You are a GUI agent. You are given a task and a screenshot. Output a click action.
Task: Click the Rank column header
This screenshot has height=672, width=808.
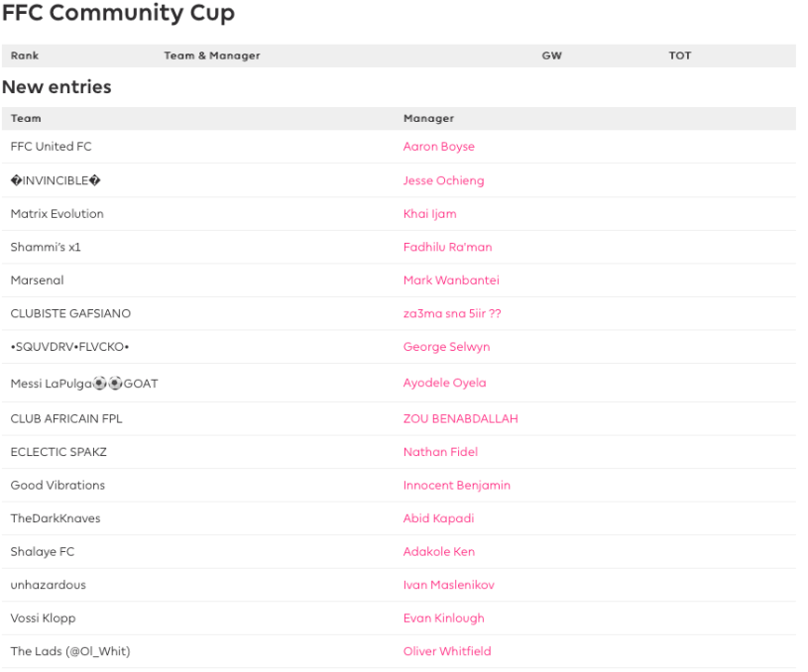point(25,56)
